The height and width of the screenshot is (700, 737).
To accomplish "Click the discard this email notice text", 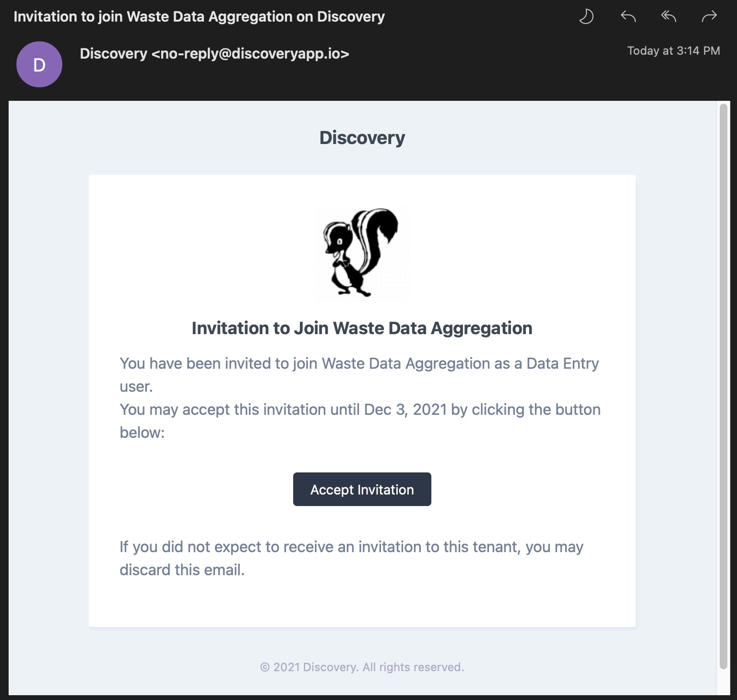I will coord(352,558).
